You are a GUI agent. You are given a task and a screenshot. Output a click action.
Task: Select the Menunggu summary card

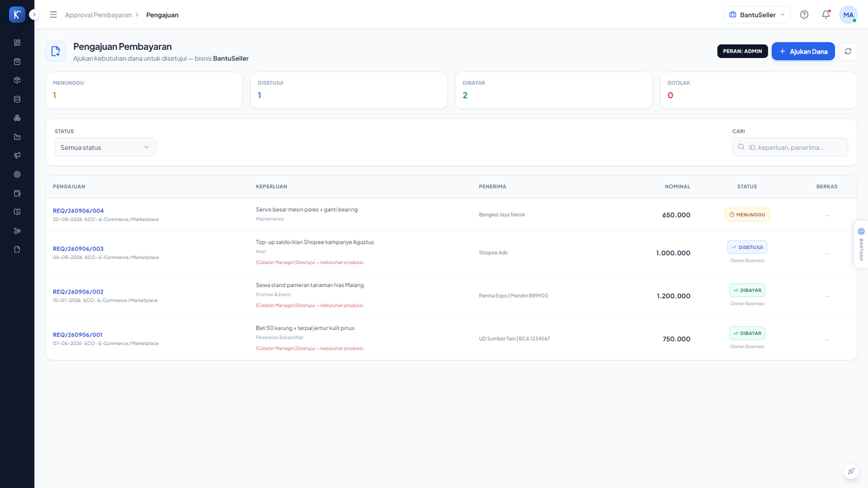click(x=144, y=90)
